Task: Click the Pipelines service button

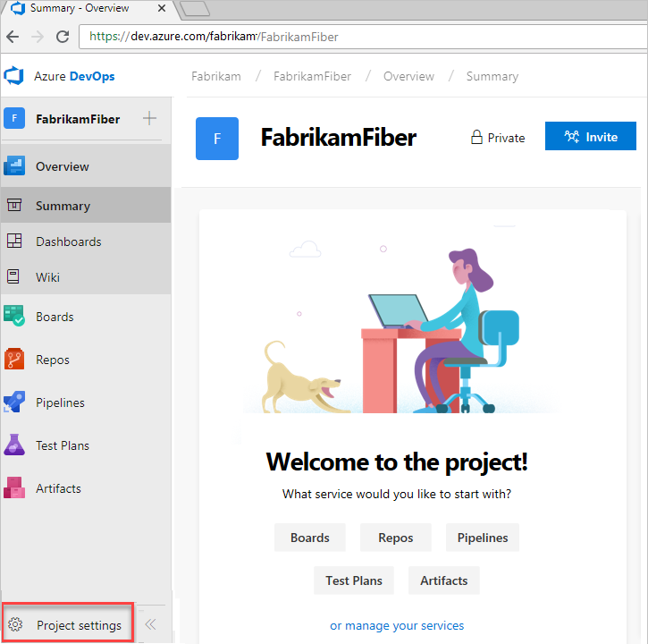Action: 483,538
